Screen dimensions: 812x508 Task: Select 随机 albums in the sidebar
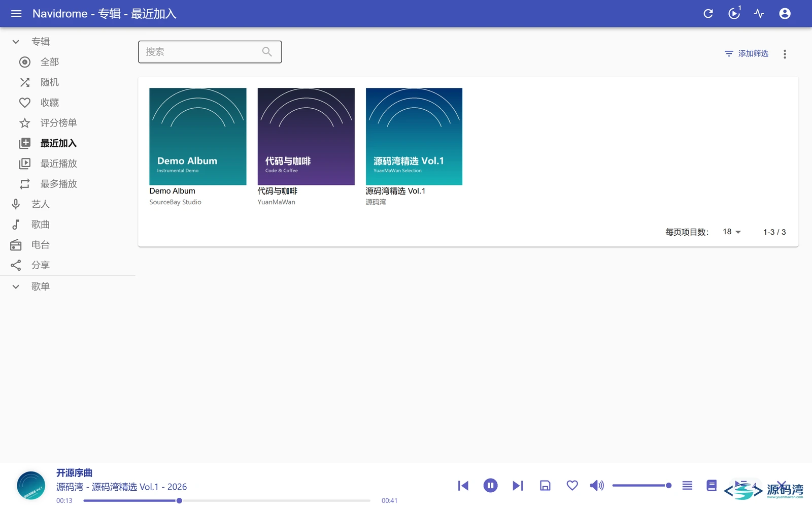point(68,82)
